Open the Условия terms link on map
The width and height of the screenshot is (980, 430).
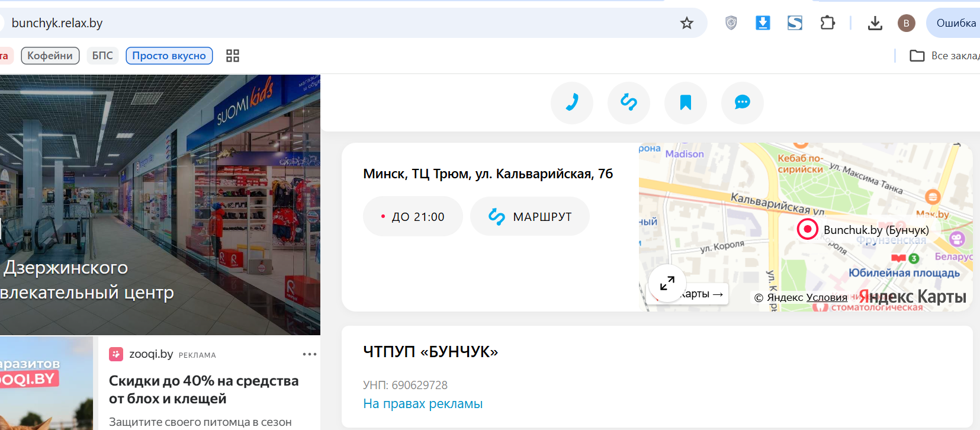(827, 297)
